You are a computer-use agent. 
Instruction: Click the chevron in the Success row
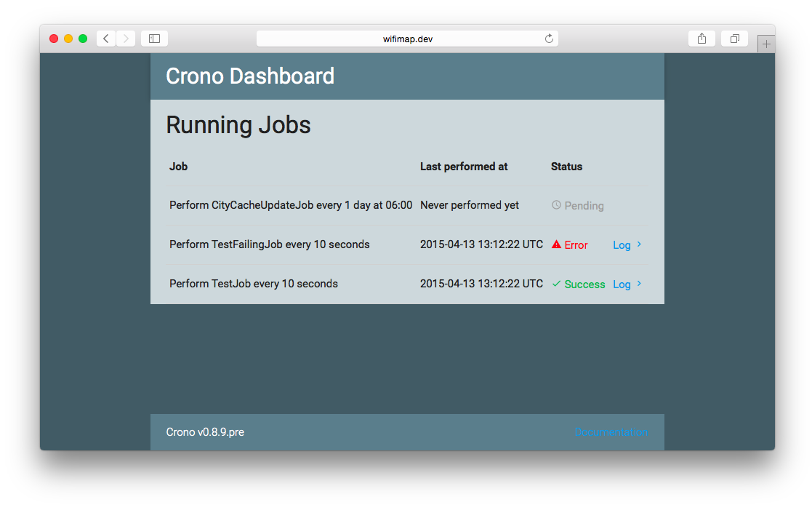[x=639, y=284]
